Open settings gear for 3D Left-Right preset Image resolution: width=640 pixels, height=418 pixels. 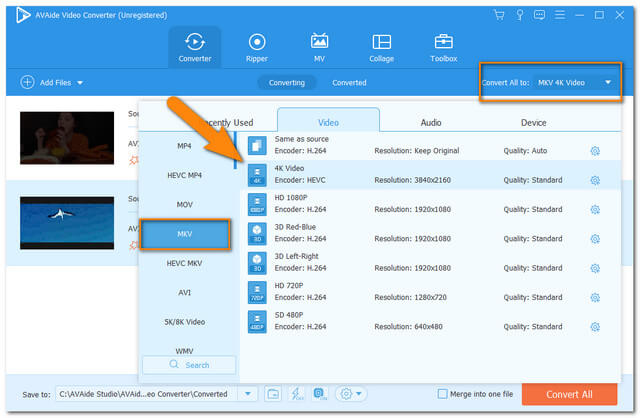click(x=595, y=269)
